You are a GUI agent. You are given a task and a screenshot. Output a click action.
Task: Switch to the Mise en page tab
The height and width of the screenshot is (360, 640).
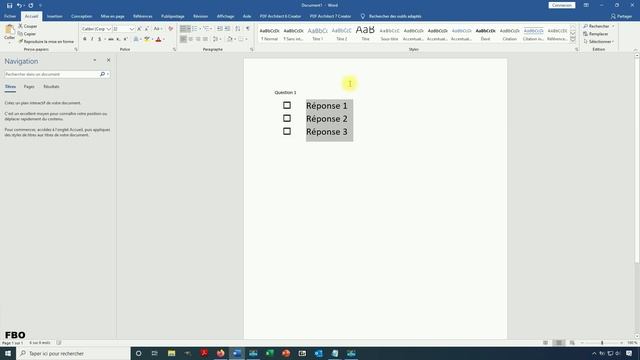[112, 16]
